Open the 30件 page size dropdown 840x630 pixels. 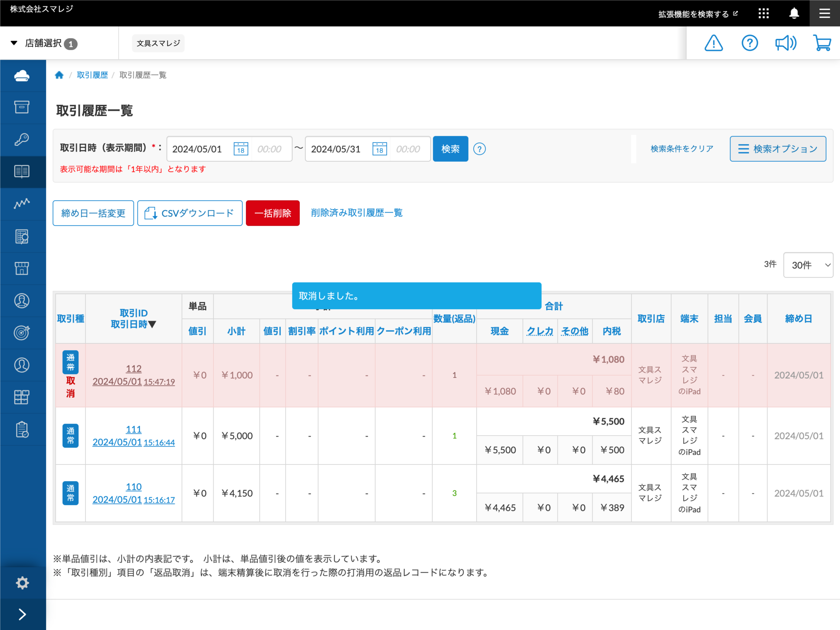tap(808, 265)
